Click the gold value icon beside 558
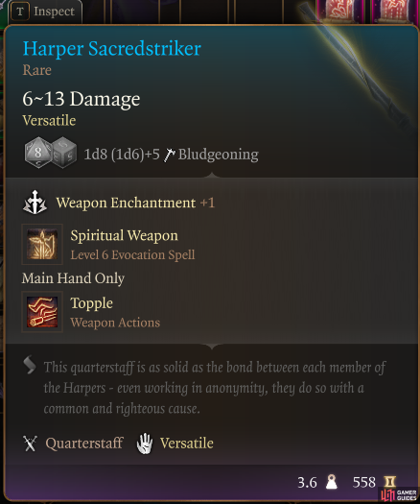 pos(389,482)
